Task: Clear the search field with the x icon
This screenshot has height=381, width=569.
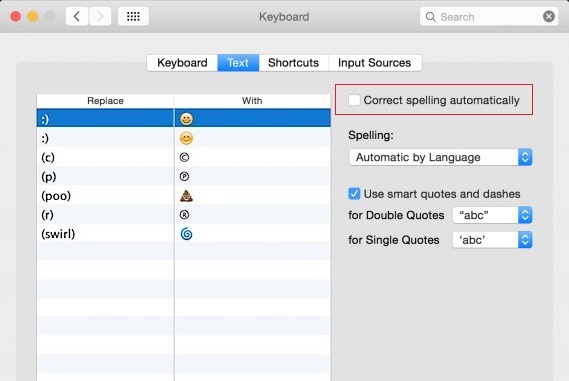Action: point(549,17)
